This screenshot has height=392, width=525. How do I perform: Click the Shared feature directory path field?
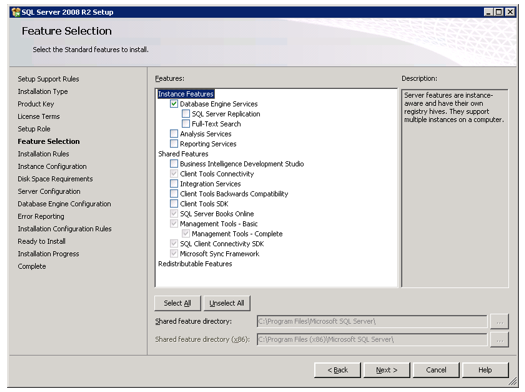(372, 321)
